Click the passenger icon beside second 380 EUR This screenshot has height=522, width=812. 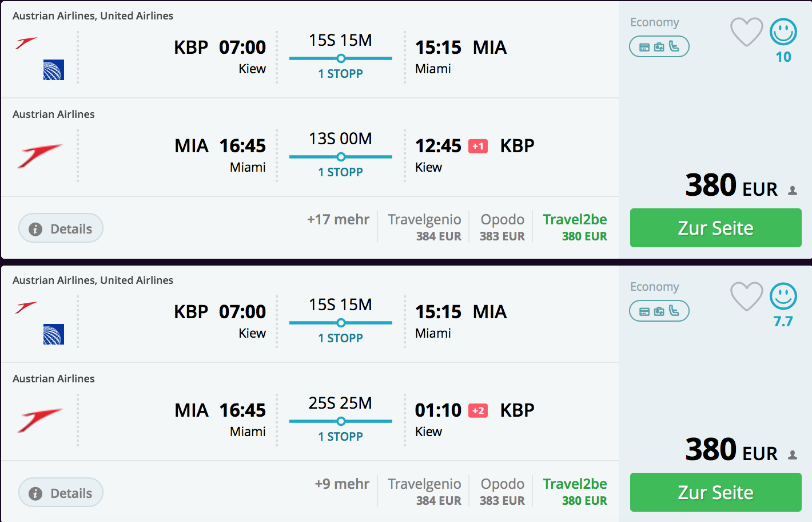[793, 455]
